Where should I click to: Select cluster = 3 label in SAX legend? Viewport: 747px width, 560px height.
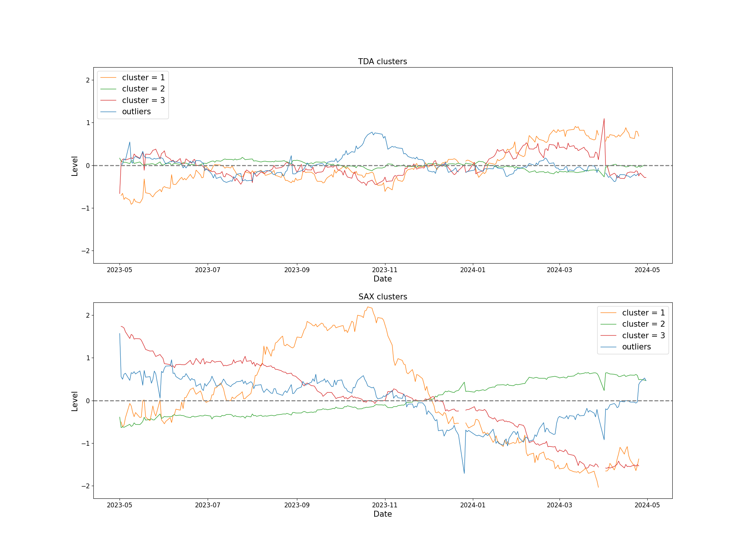(643, 336)
